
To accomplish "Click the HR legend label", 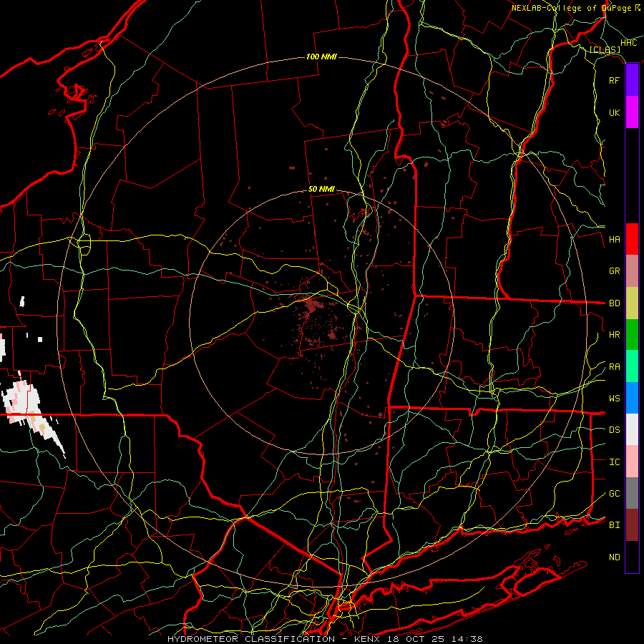I will (614, 335).
